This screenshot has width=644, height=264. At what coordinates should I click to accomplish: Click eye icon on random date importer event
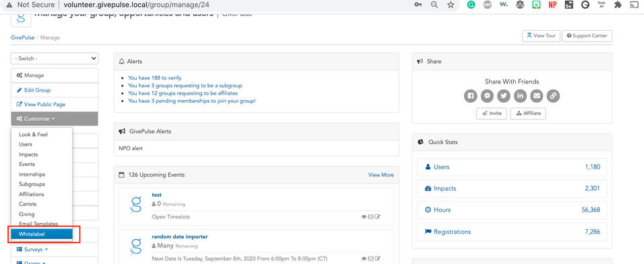364,259
